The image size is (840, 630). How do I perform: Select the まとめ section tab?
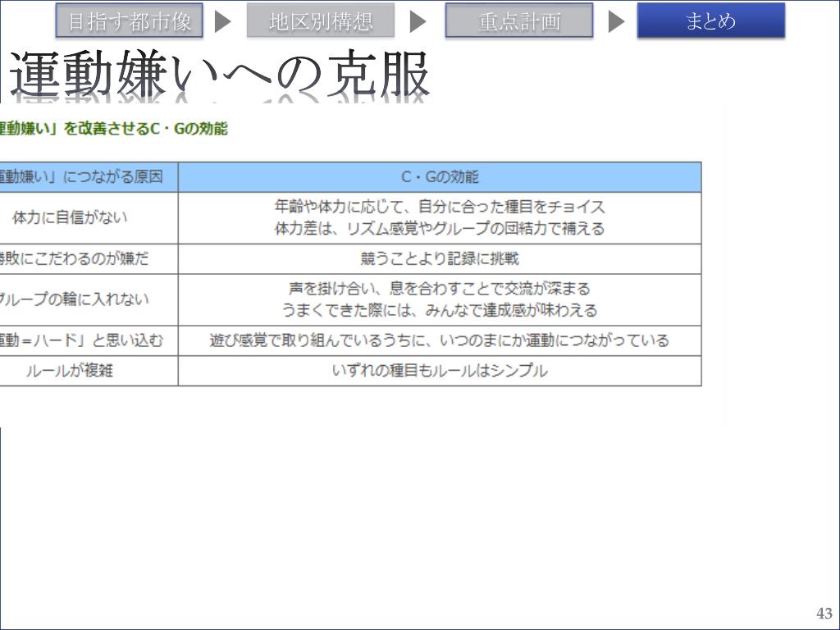[711, 21]
